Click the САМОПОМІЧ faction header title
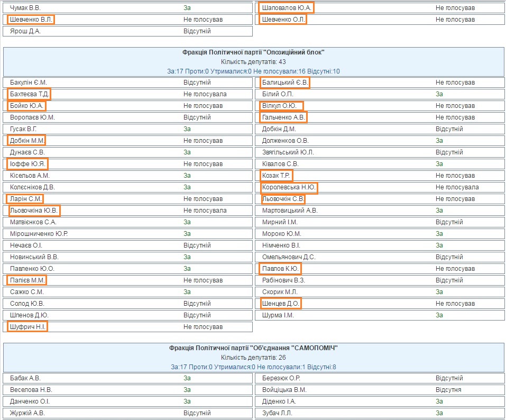506x420 pixels. [x=253, y=348]
